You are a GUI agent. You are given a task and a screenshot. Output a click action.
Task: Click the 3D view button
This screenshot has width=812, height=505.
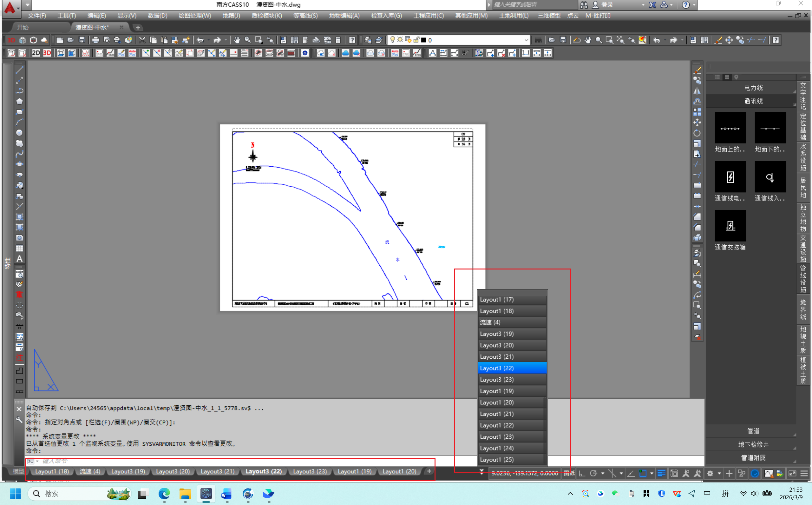click(47, 53)
